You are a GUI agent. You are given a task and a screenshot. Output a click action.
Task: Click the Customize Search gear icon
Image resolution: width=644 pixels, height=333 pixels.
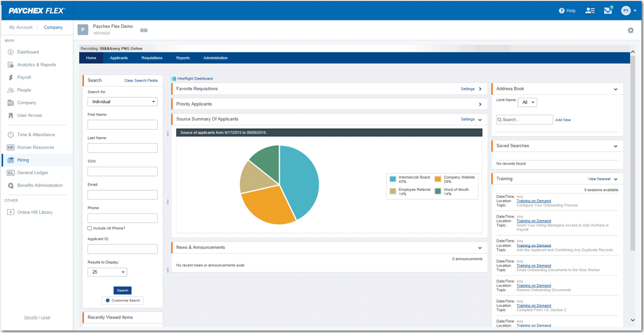tap(107, 300)
